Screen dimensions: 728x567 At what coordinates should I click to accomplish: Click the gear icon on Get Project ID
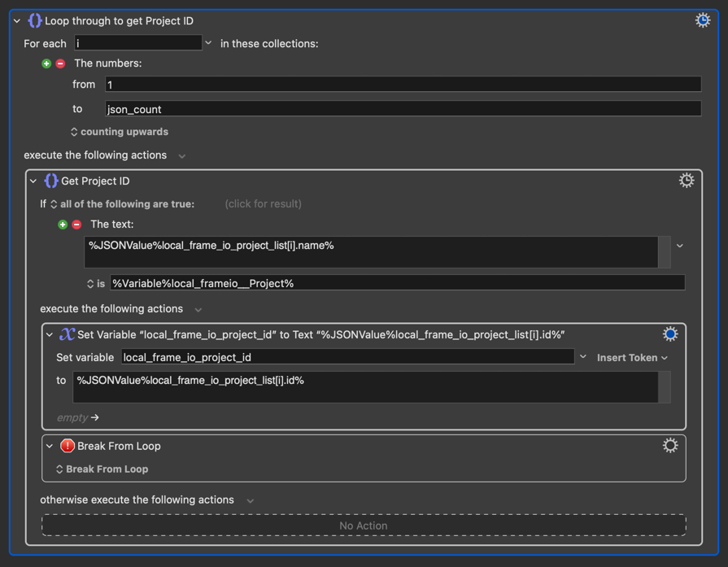687,181
